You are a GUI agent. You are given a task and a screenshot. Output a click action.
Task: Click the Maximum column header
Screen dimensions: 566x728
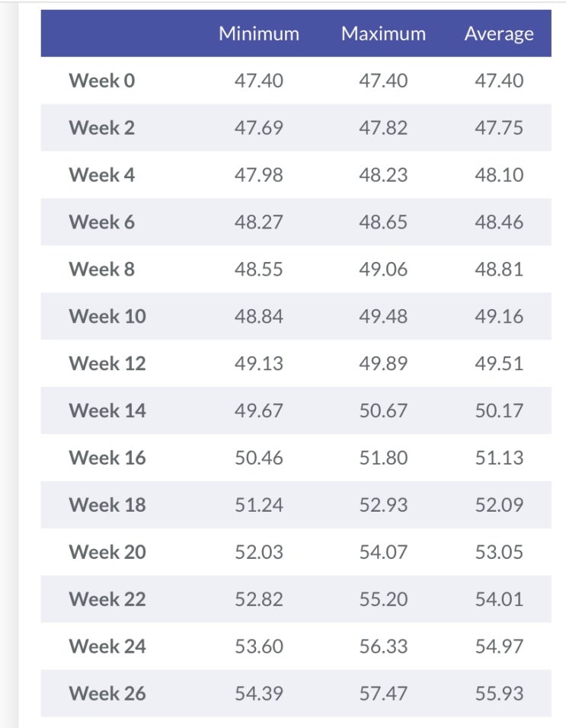383,34
